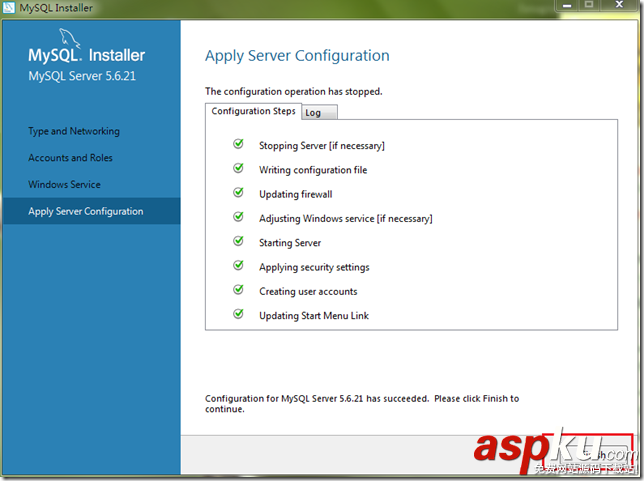The width and height of the screenshot is (644, 481).
Task: Select the Windows Service step
Action: click(64, 184)
